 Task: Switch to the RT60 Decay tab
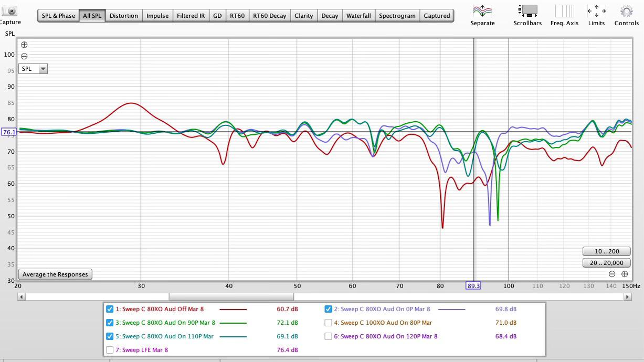point(270,16)
